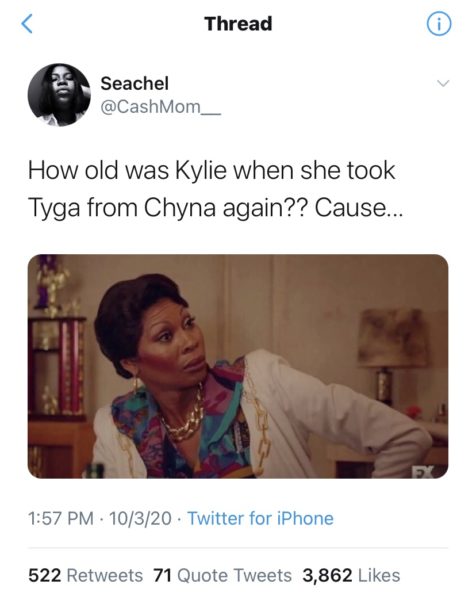Screen dimensions: 476x600
Task: Tap the Thread header title
Action: coord(238,24)
